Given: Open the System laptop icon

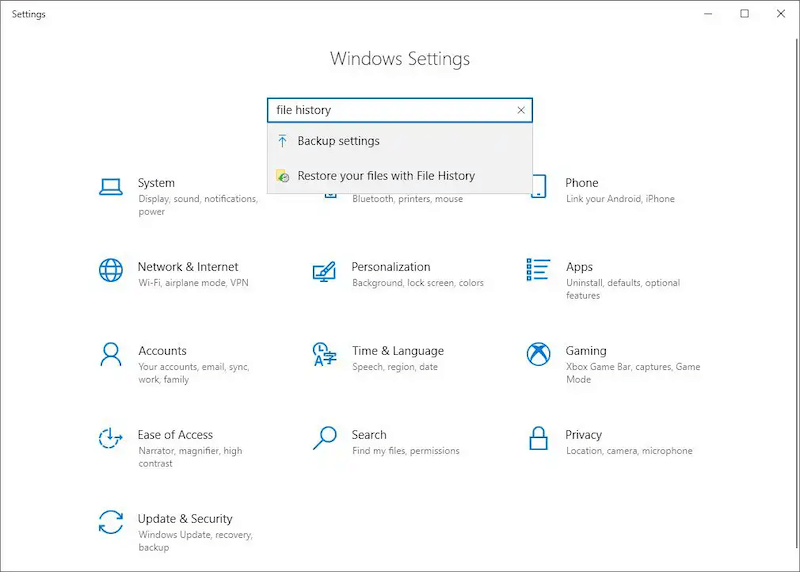Looking at the screenshot, I should click(x=111, y=187).
